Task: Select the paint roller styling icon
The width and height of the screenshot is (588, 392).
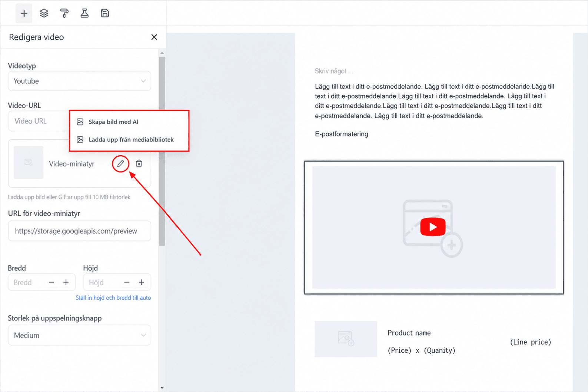Action: coord(64,13)
